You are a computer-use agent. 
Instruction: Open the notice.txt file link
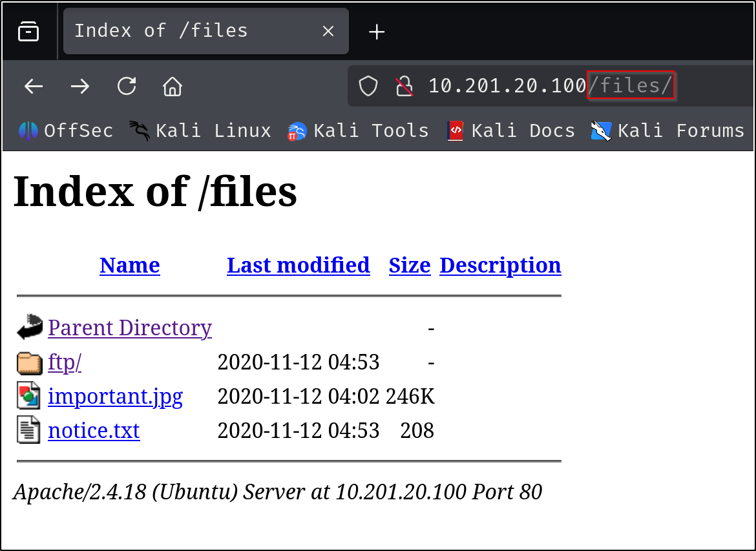tap(94, 430)
